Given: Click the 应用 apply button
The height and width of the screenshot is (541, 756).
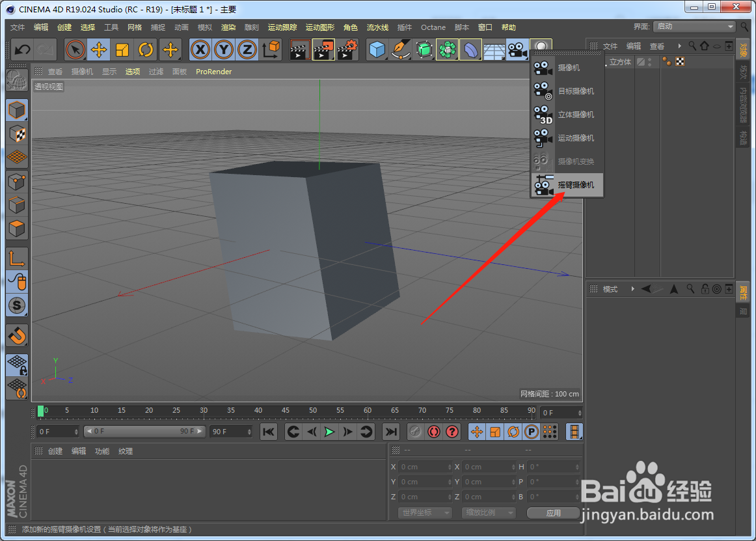Looking at the screenshot, I should [x=553, y=513].
